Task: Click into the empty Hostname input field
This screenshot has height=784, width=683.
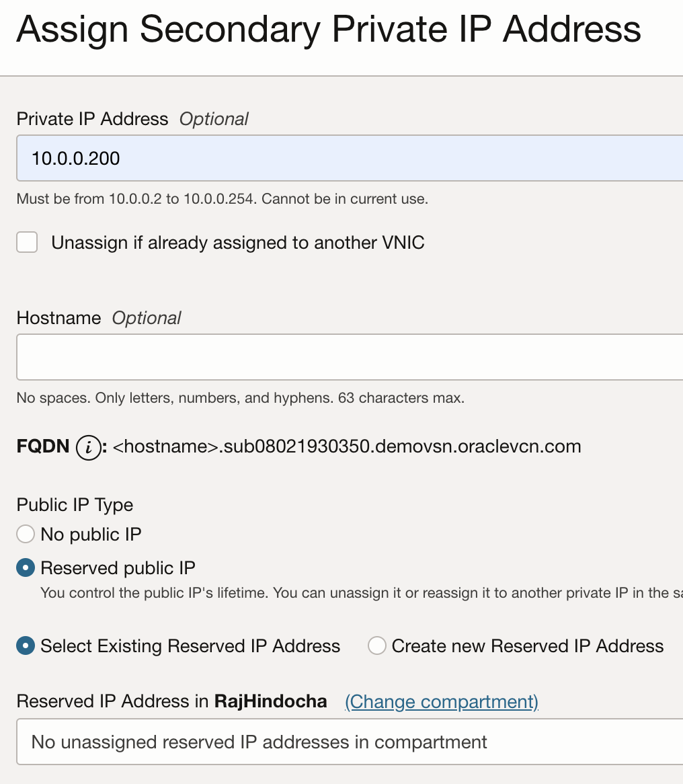Action: 350,357
